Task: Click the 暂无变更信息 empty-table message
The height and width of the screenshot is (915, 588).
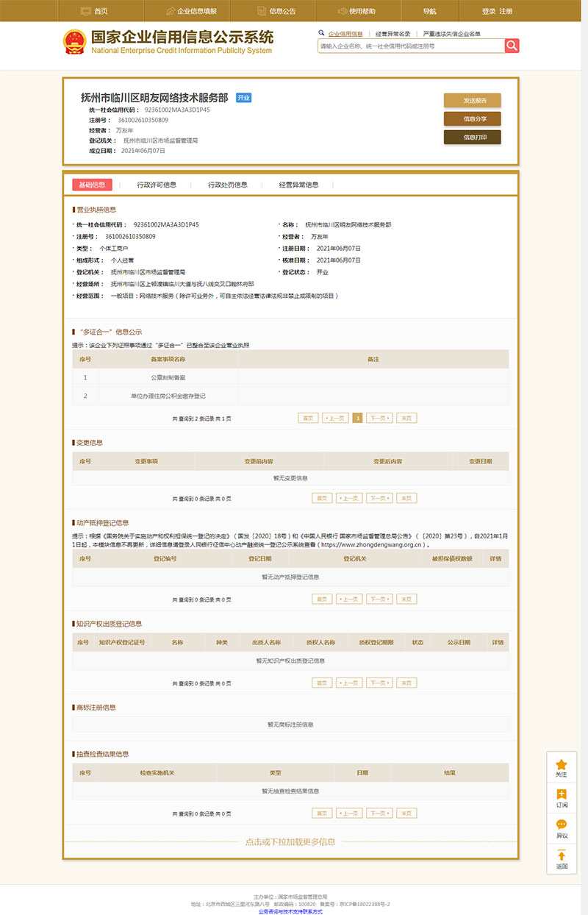Action: tap(290, 478)
